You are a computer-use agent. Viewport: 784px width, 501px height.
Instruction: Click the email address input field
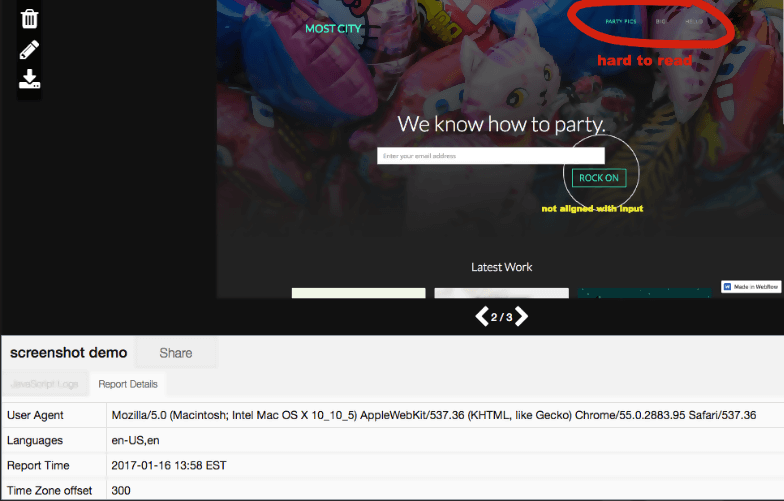[x=490, y=156]
